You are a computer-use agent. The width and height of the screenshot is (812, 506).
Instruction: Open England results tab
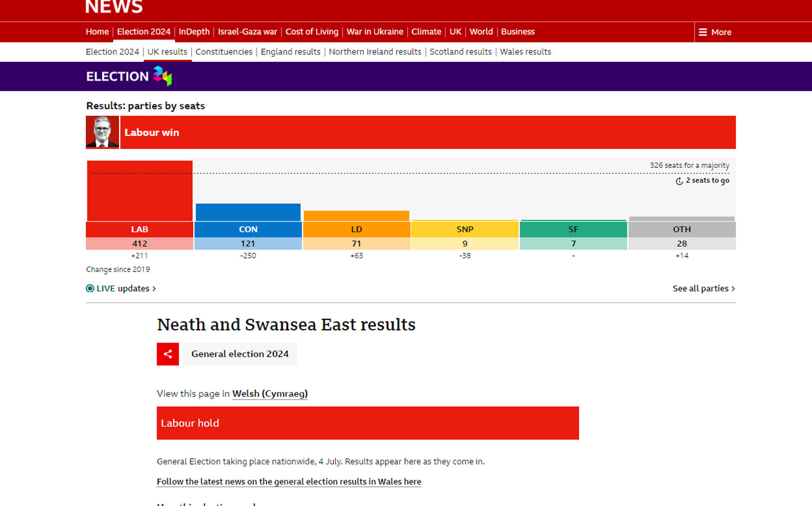coord(291,51)
